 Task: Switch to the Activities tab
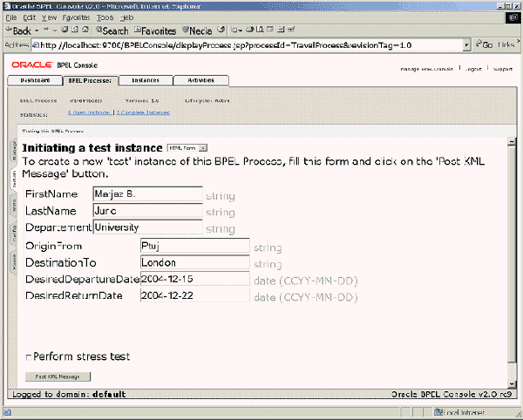point(200,80)
